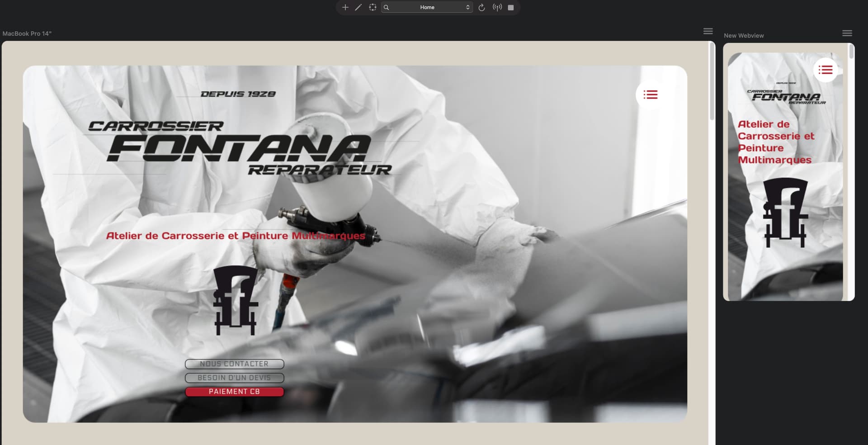Click the MacBook Pro 14" device label
Viewport: 868px width, 445px height.
click(27, 33)
